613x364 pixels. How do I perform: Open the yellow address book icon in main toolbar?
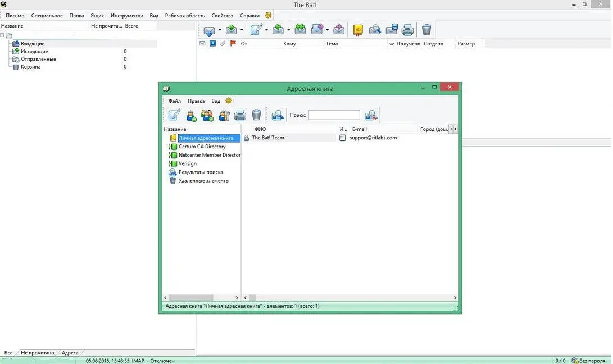pos(358,30)
